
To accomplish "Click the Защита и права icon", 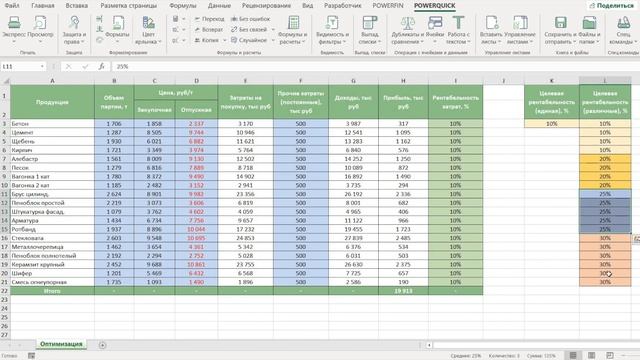I will pyautogui.click(x=74, y=23).
